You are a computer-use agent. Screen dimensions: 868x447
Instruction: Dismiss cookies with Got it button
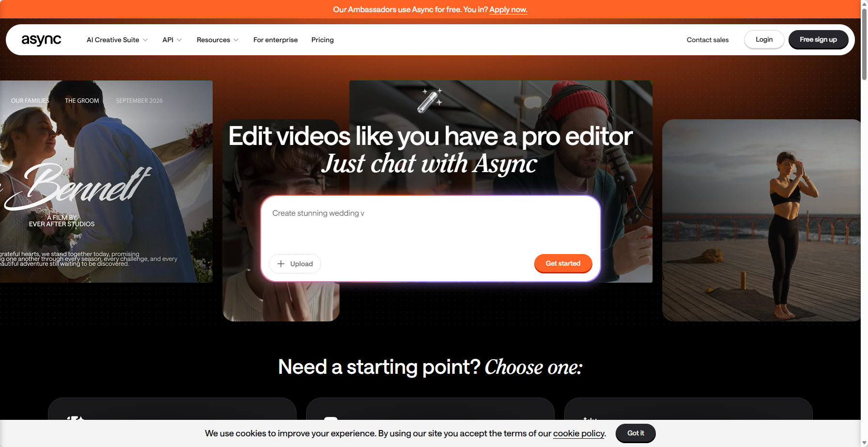coord(635,433)
